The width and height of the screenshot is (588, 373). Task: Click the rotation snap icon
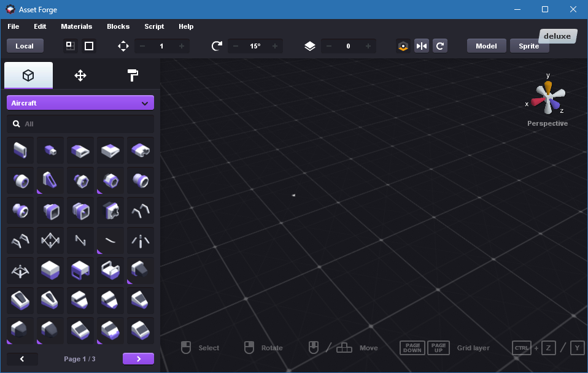217,46
